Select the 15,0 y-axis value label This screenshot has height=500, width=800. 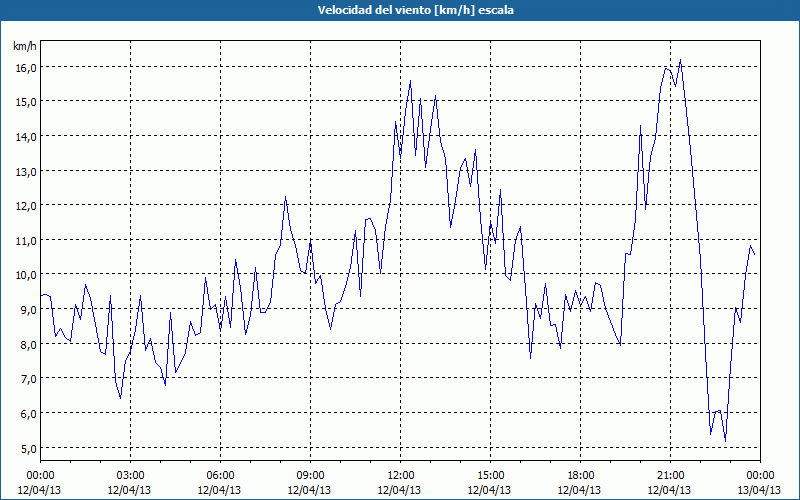[25, 101]
